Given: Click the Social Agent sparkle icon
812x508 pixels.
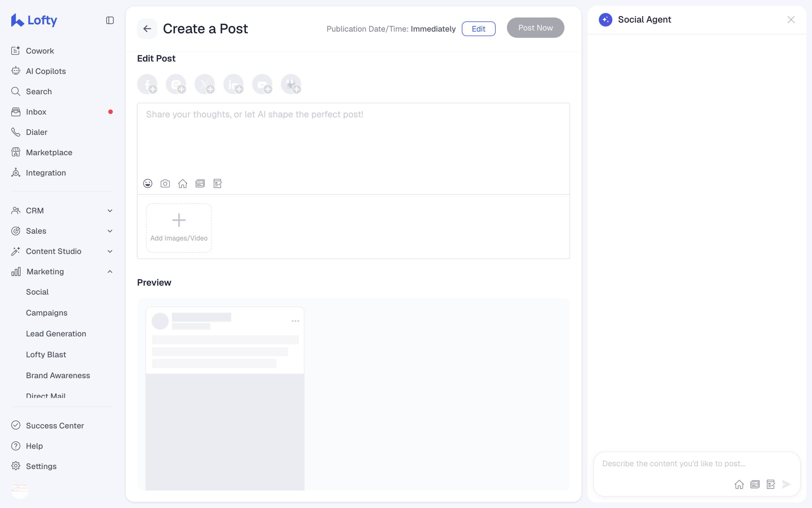Looking at the screenshot, I should [x=606, y=19].
